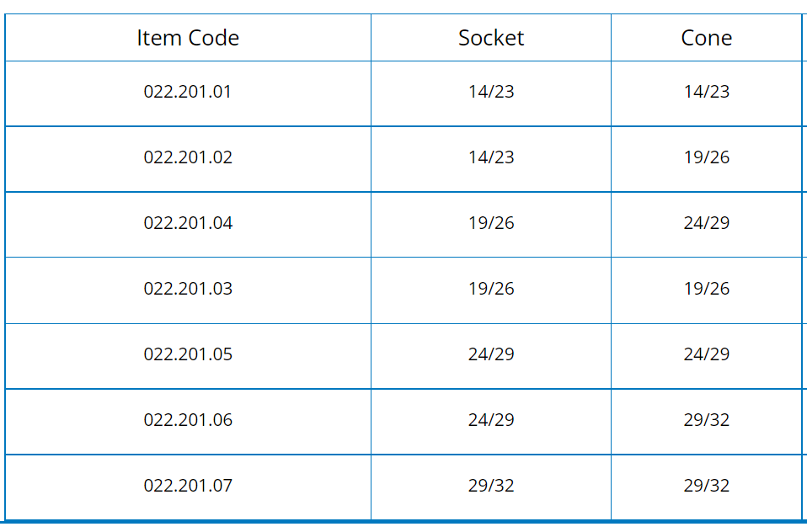The height and width of the screenshot is (532, 807).
Task: Select socket value in 022.201.05 row
Action: pyautogui.click(x=491, y=354)
